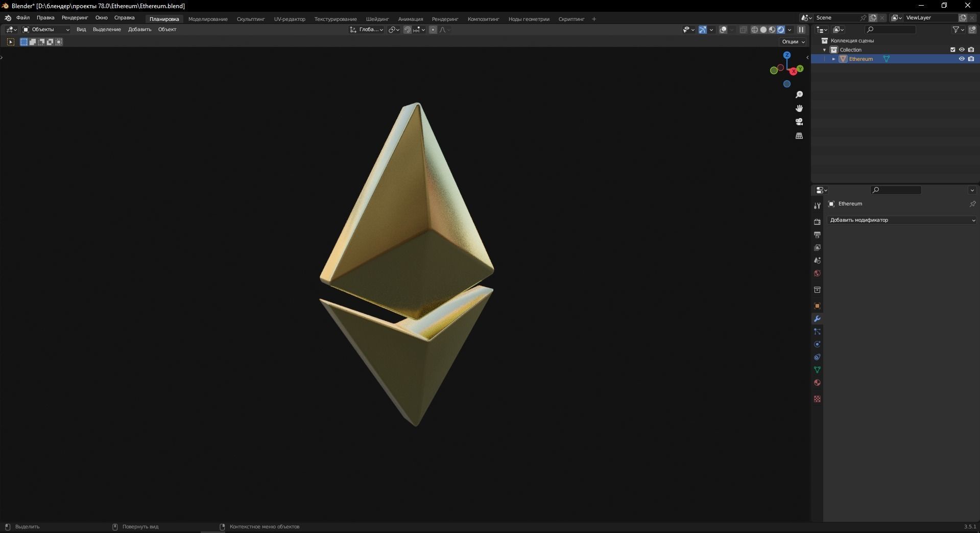Open the Select (Выделение) viewport menu
The width and height of the screenshot is (980, 533).
(x=107, y=30)
